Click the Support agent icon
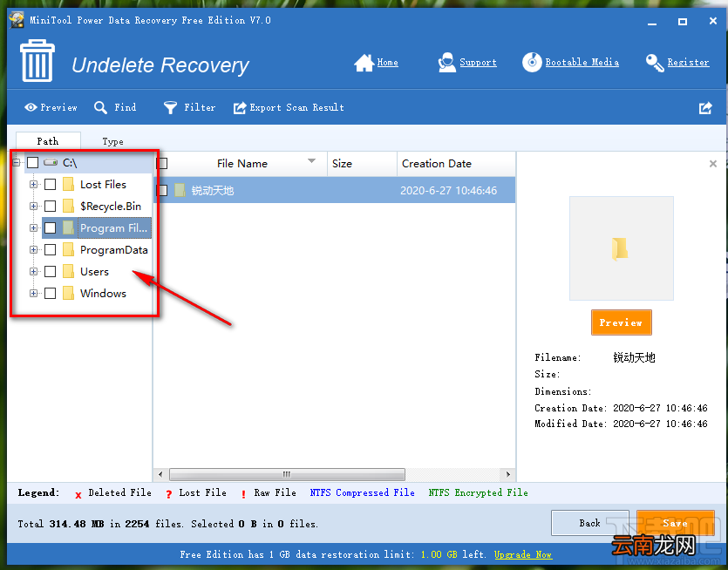The width and height of the screenshot is (728, 570). click(446, 62)
